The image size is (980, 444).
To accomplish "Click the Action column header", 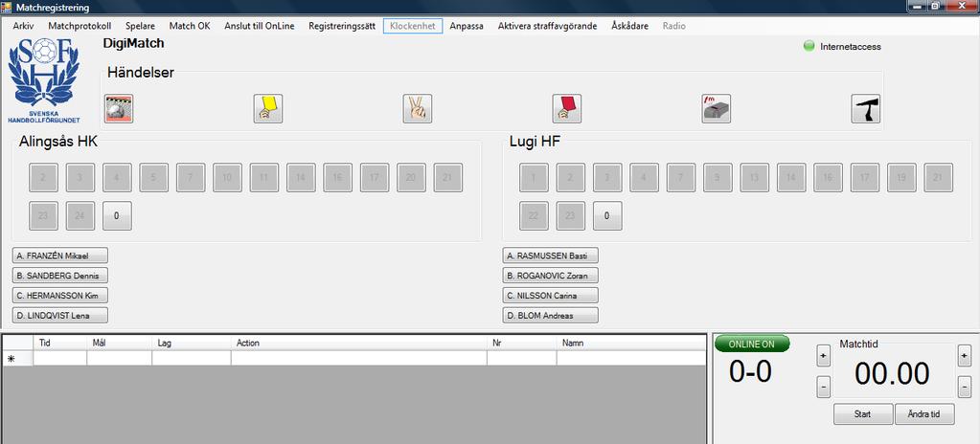I will point(358,343).
